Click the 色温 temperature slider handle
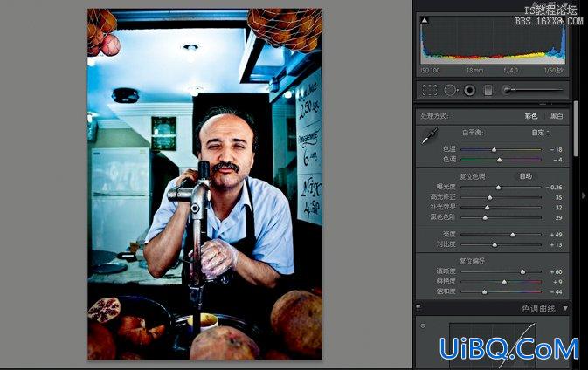Image resolution: width=588 pixels, height=370 pixels. coord(495,150)
